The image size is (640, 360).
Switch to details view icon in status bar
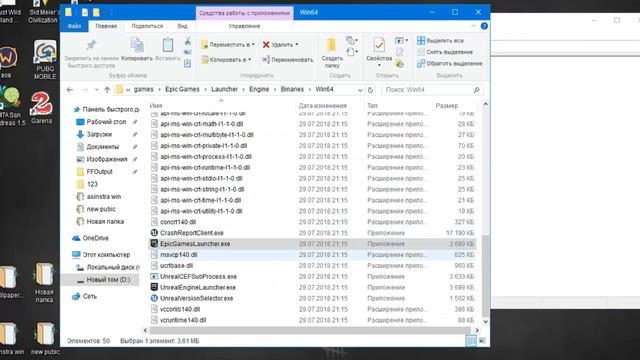click(471, 340)
